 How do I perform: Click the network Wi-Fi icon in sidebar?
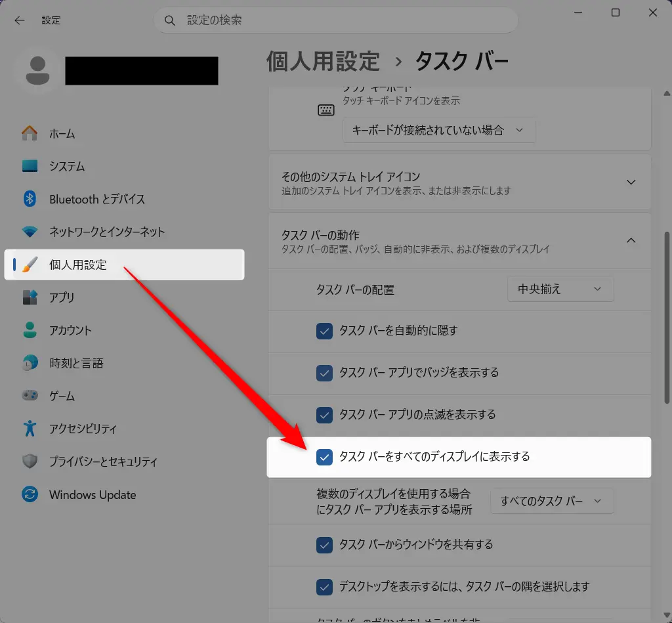[30, 232]
